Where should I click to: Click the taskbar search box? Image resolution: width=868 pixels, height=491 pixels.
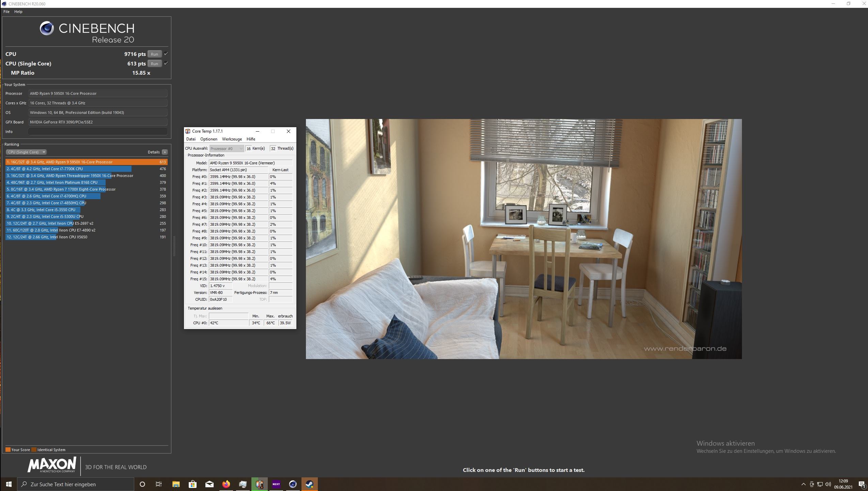click(x=76, y=484)
